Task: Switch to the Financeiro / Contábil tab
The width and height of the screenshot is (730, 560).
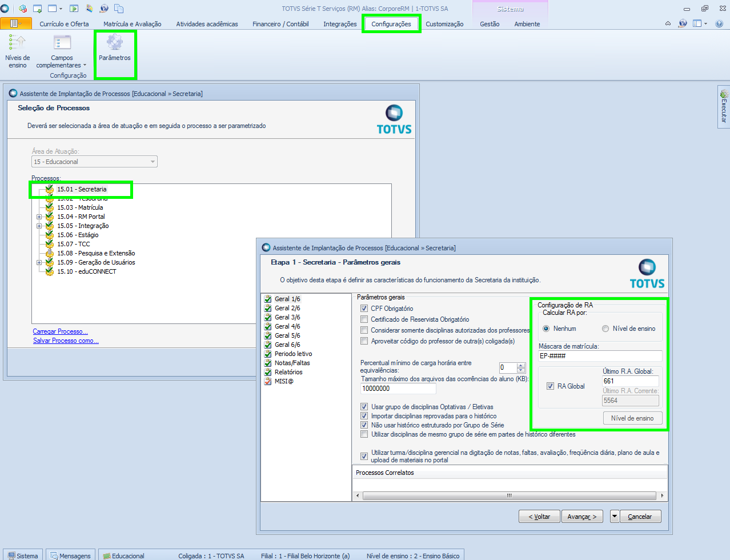Action: [x=280, y=24]
